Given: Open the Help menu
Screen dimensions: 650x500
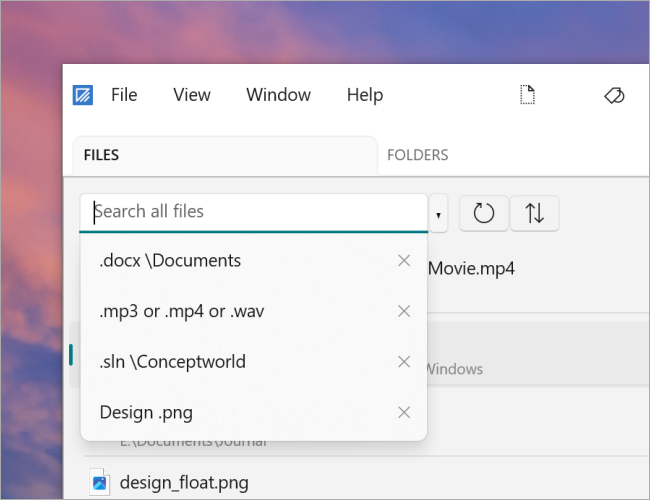Looking at the screenshot, I should tap(364, 95).
